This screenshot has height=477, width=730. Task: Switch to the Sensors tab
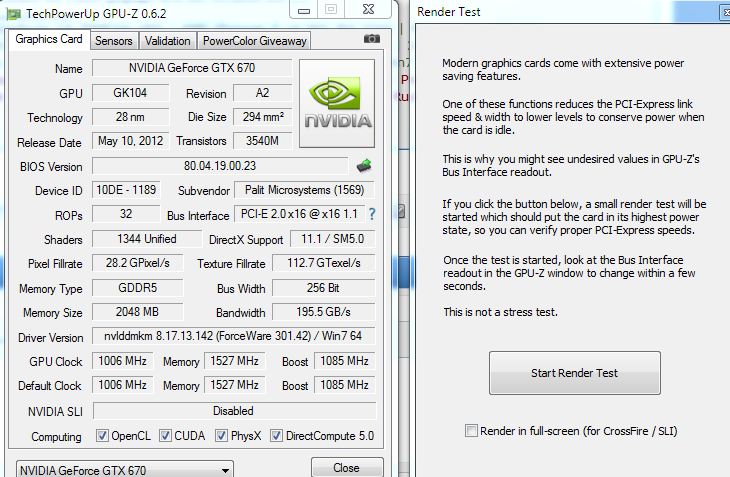tap(114, 41)
